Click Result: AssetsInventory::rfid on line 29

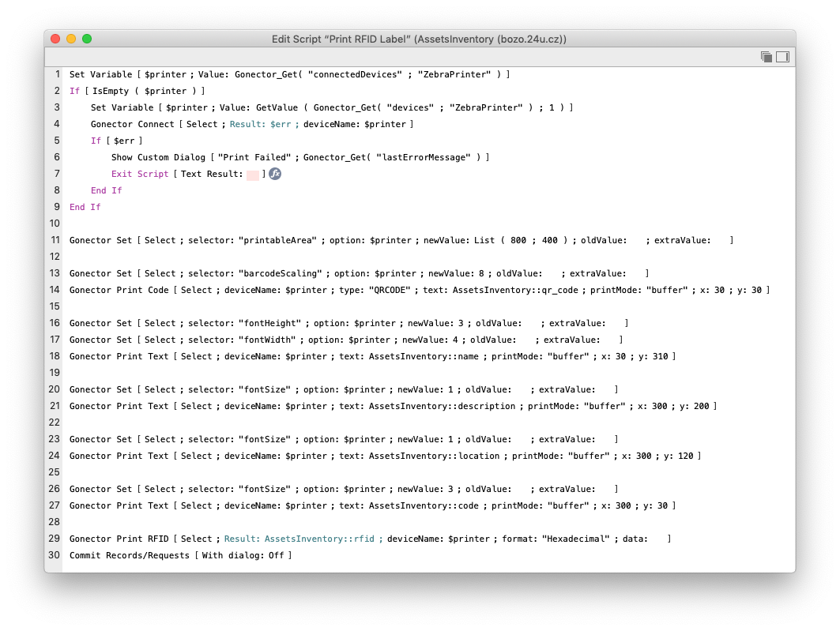click(x=303, y=539)
